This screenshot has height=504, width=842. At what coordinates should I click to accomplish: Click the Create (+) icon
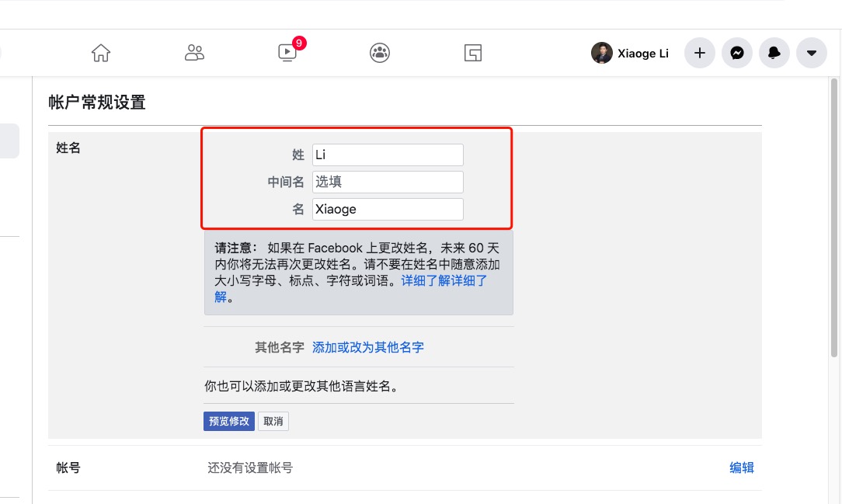[698, 53]
